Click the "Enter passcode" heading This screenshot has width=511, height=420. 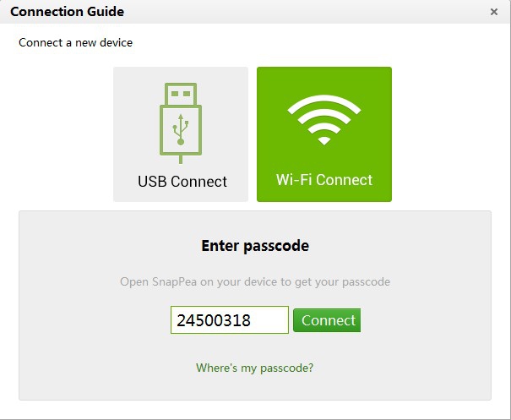(254, 246)
